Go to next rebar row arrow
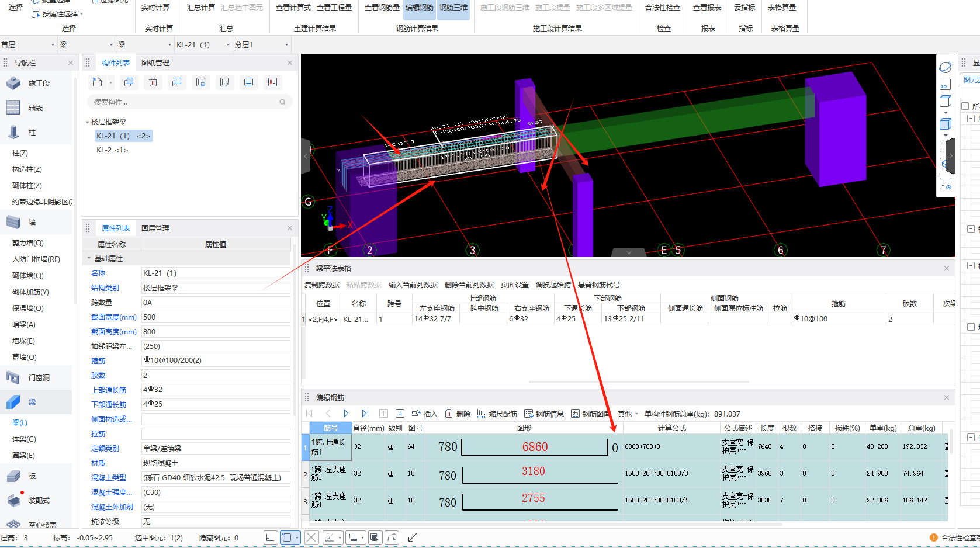This screenshot has width=980, height=548. click(x=346, y=414)
